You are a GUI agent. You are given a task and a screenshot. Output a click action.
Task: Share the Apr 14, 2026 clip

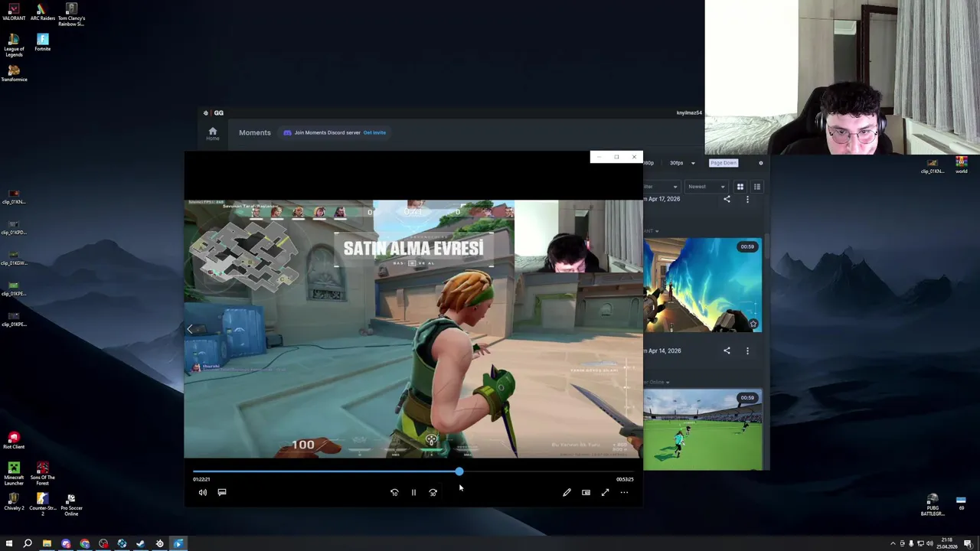(x=727, y=350)
